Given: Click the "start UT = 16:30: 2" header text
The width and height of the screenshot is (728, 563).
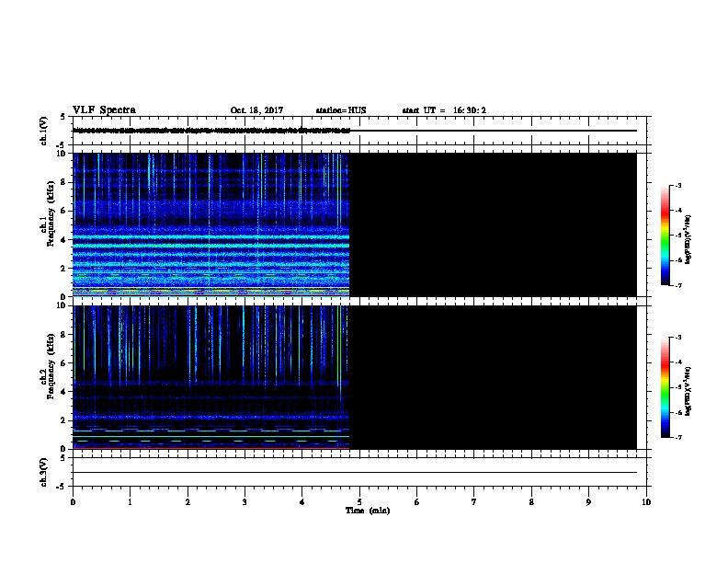Looking at the screenshot, I should click(444, 110).
